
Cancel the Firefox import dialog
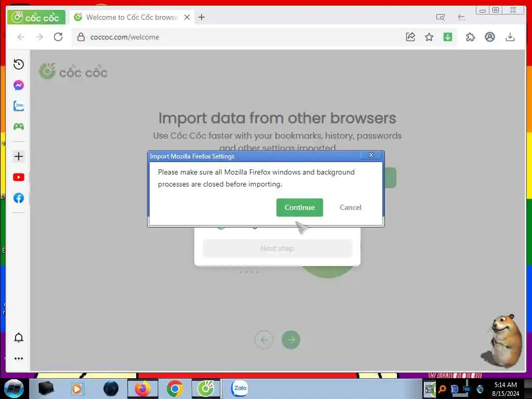click(x=351, y=207)
